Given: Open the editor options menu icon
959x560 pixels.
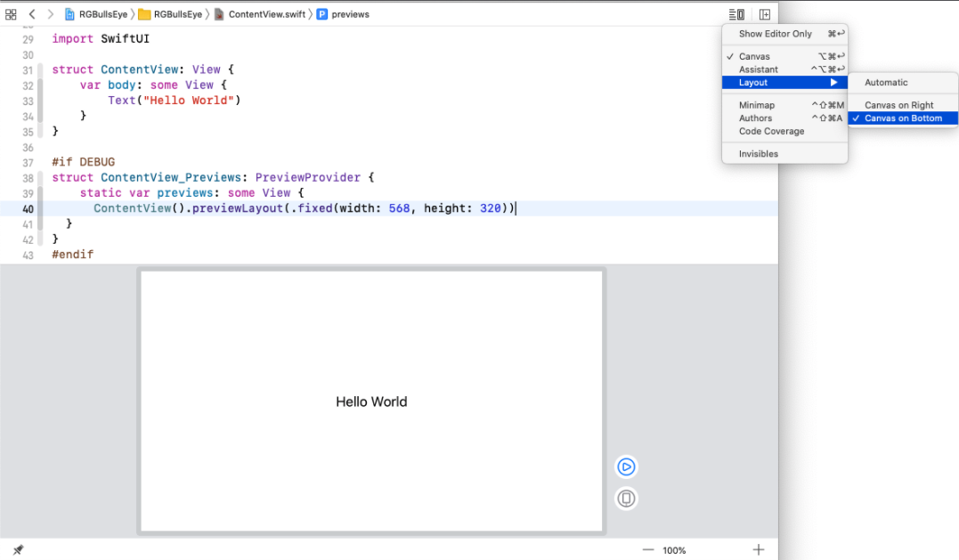Looking at the screenshot, I should (x=736, y=14).
